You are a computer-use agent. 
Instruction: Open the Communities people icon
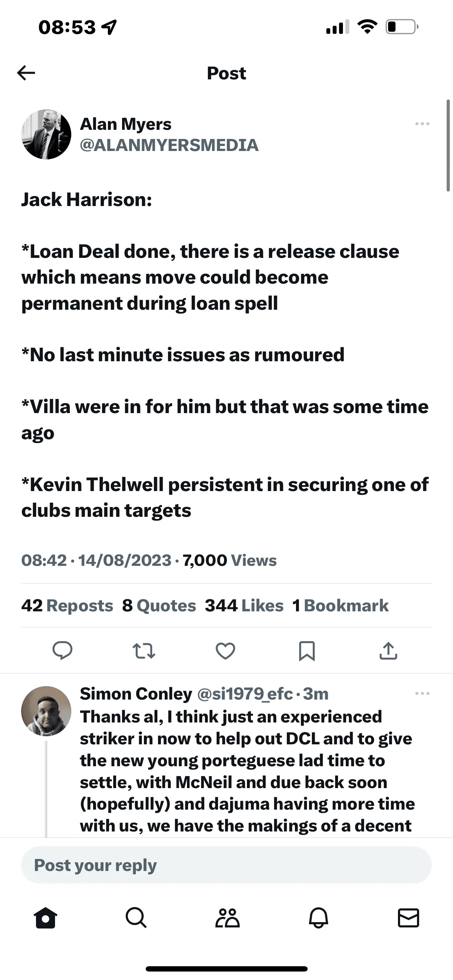[x=227, y=918]
